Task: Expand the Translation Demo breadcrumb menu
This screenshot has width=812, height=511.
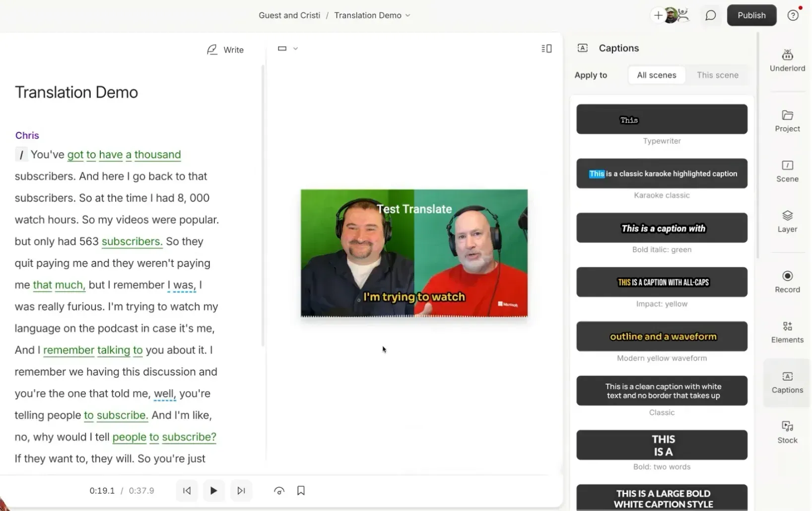Action: pos(408,15)
